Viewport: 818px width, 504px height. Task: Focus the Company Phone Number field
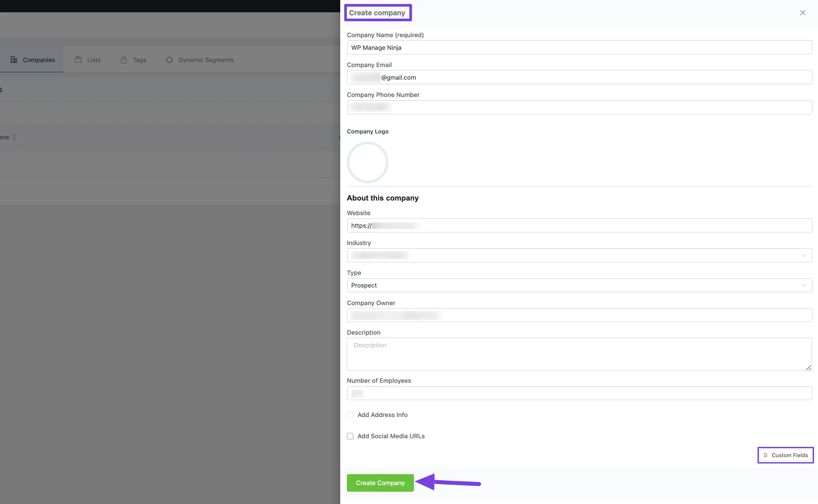tap(579, 107)
